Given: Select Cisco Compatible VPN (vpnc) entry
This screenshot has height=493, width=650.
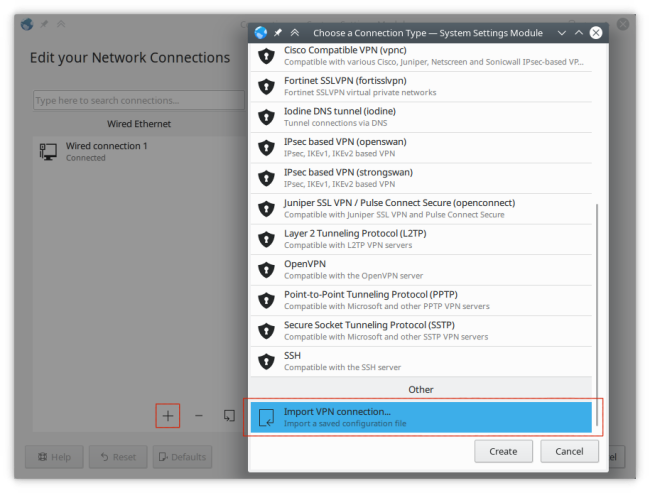Looking at the screenshot, I should click(421, 56).
